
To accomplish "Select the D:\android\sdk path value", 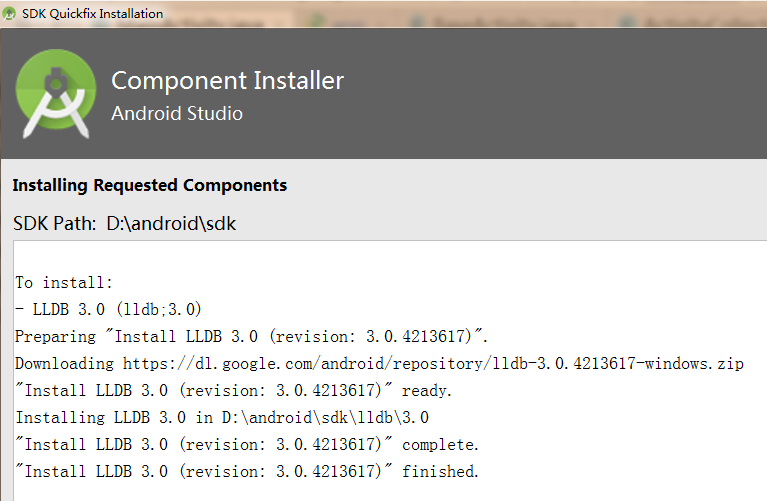I will click(x=171, y=224).
